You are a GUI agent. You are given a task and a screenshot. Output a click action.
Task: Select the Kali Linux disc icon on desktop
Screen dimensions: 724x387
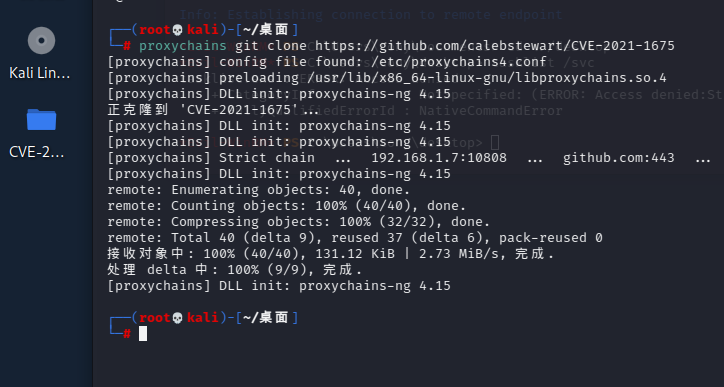coord(41,41)
